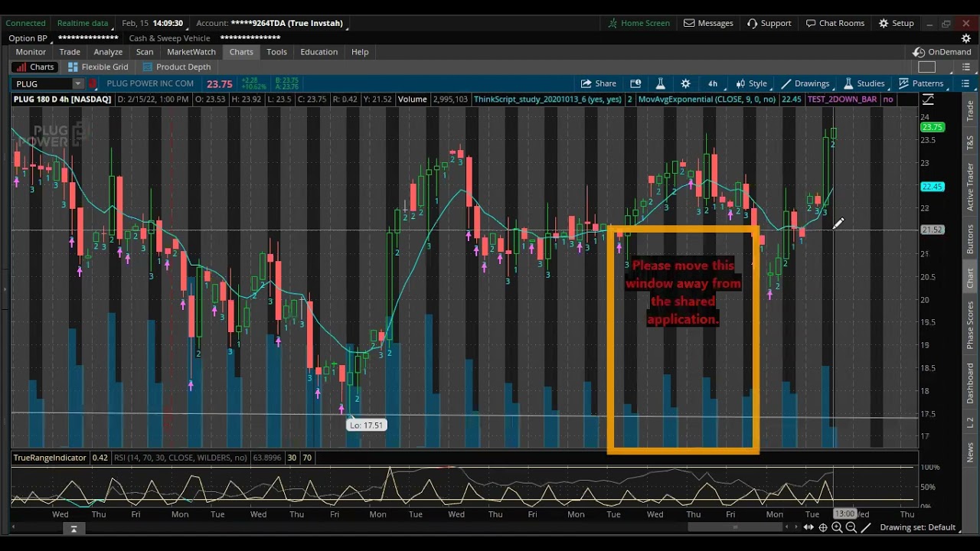The height and width of the screenshot is (551, 980).
Task: Click the collapse arrow at bottom left
Action: [73, 529]
